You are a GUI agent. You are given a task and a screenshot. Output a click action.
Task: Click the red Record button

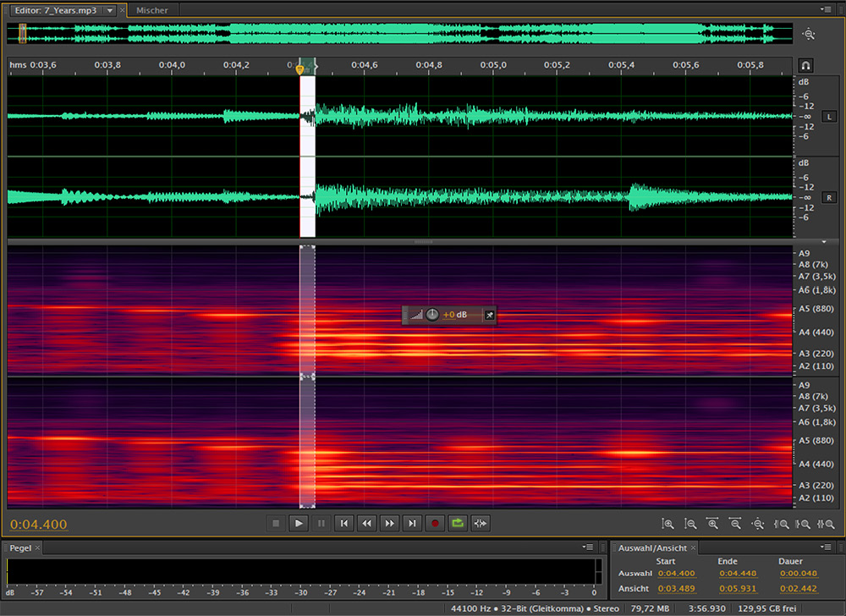pyautogui.click(x=435, y=524)
